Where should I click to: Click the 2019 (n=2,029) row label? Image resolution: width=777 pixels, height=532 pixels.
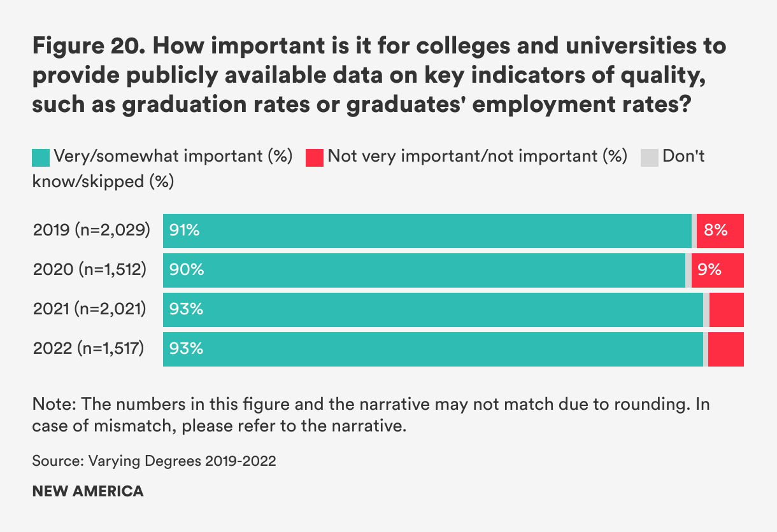pos(92,231)
